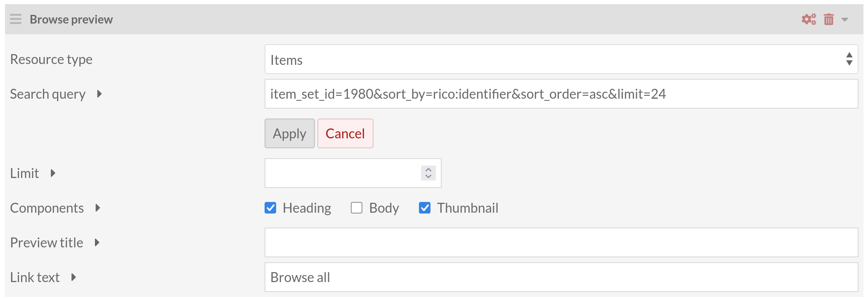Image resolution: width=868 pixels, height=299 pixels.
Task: Delete the Browse preview block
Action: click(x=828, y=19)
